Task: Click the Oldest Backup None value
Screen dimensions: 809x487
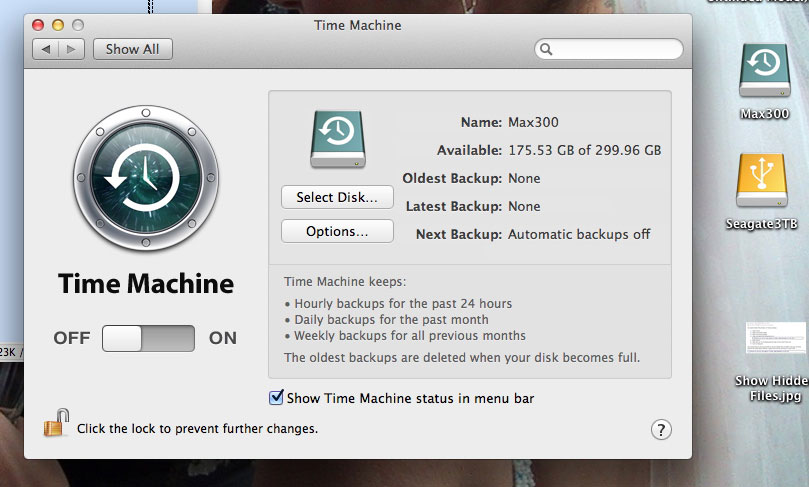Action: point(524,178)
